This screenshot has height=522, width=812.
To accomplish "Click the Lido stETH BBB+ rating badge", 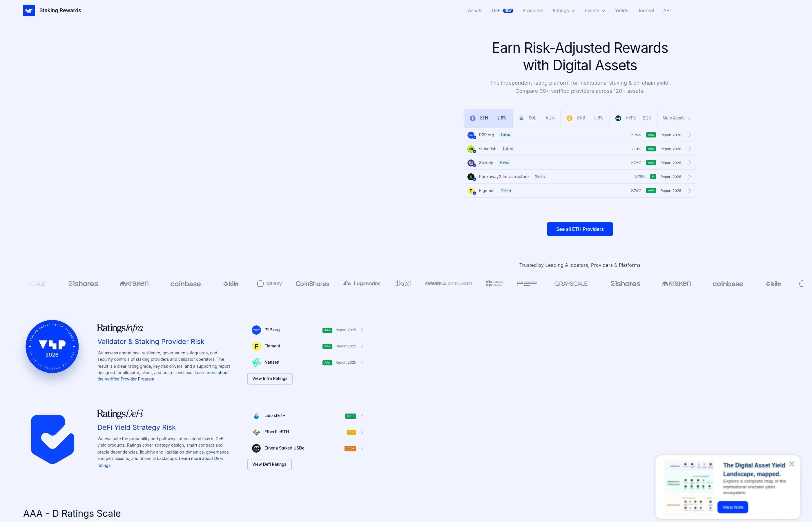I will pyautogui.click(x=350, y=416).
